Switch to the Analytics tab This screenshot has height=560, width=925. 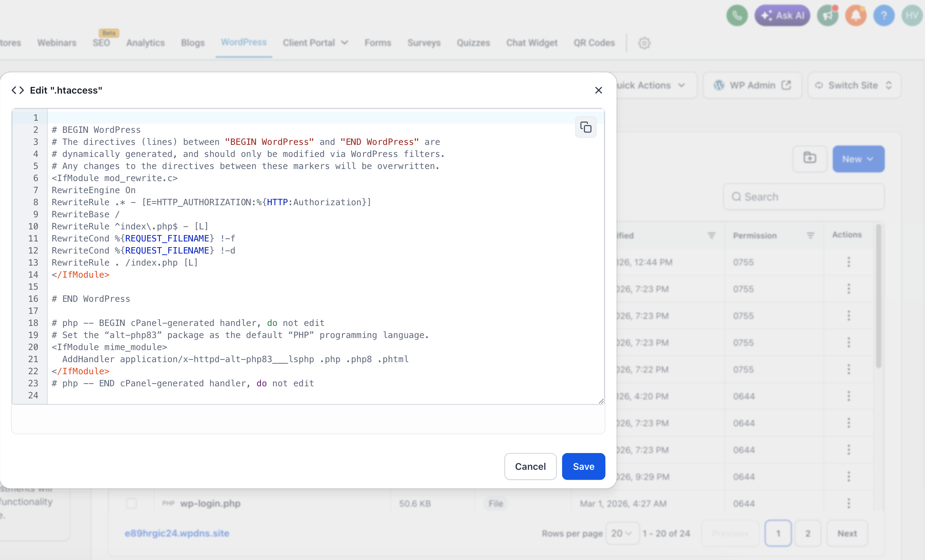[x=145, y=43]
